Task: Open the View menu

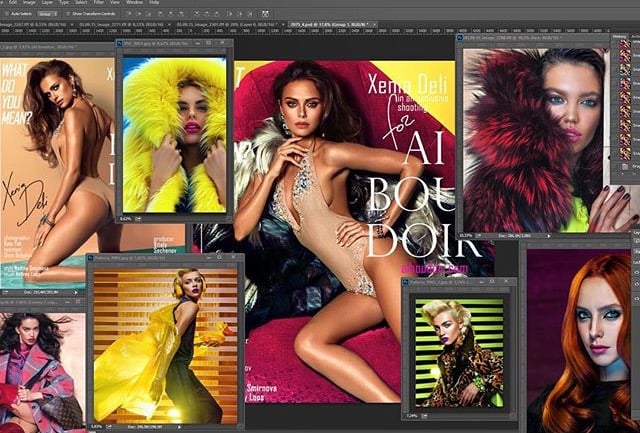Action: 115,2
